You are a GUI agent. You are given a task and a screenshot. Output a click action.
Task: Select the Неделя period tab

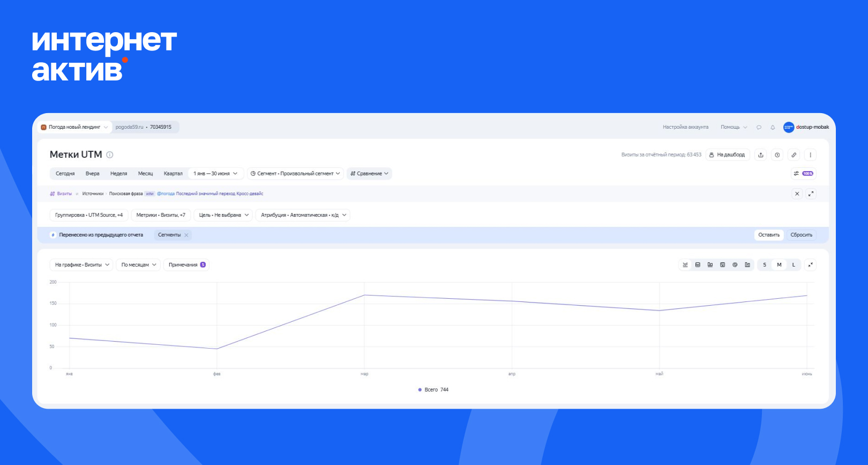(x=119, y=173)
